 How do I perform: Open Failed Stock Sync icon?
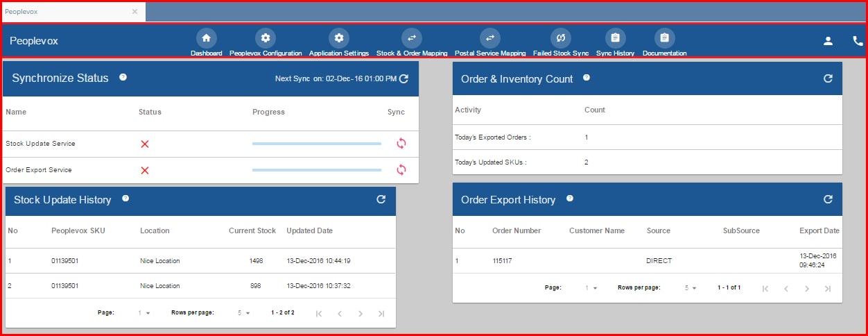coord(561,38)
